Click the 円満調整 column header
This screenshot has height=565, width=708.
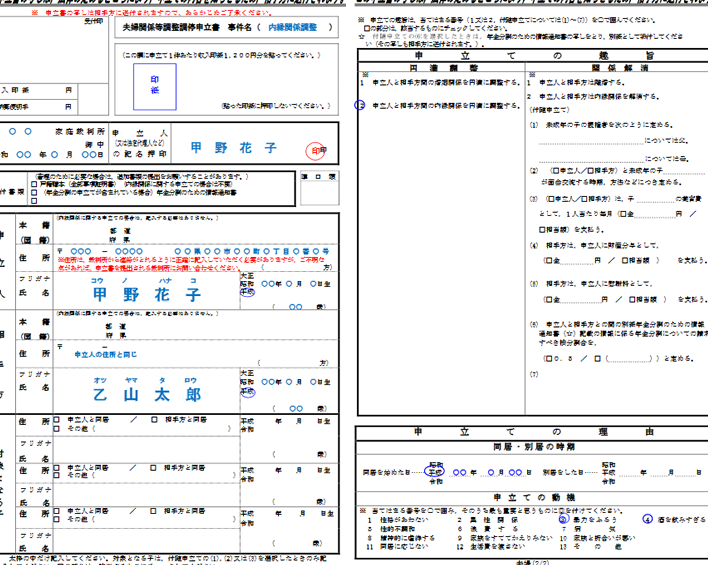coord(443,68)
